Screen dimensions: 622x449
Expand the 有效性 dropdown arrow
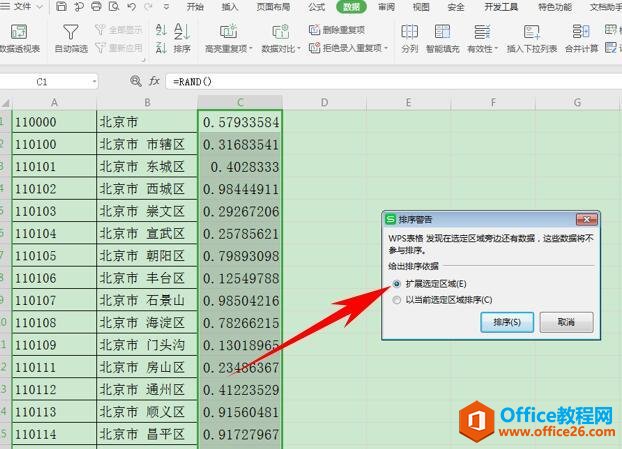(496, 49)
